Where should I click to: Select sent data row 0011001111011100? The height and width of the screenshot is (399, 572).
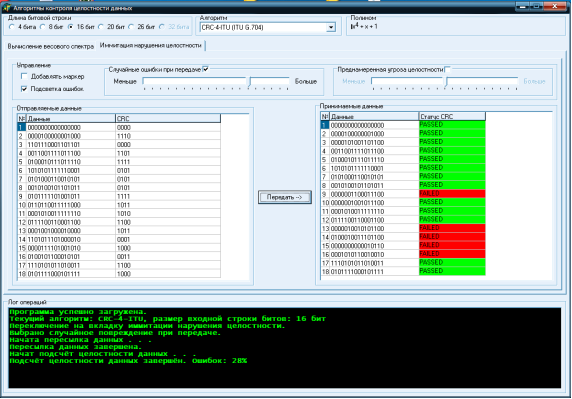pyautogui.click(x=119, y=154)
